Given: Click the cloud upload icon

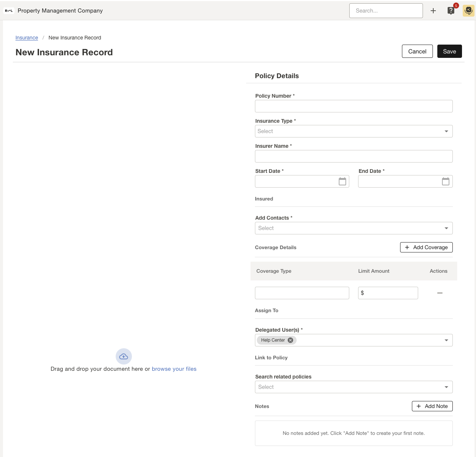Looking at the screenshot, I should point(124,356).
